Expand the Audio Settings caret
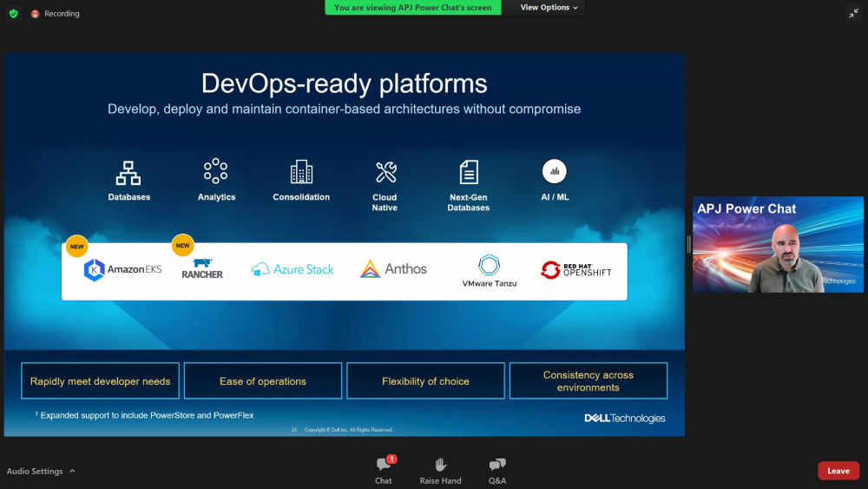Viewport: 868px width, 489px height. [72, 472]
